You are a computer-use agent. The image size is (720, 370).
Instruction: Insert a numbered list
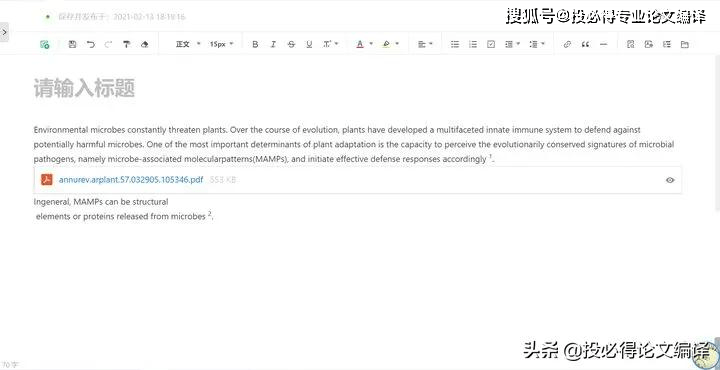pos(473,45)
